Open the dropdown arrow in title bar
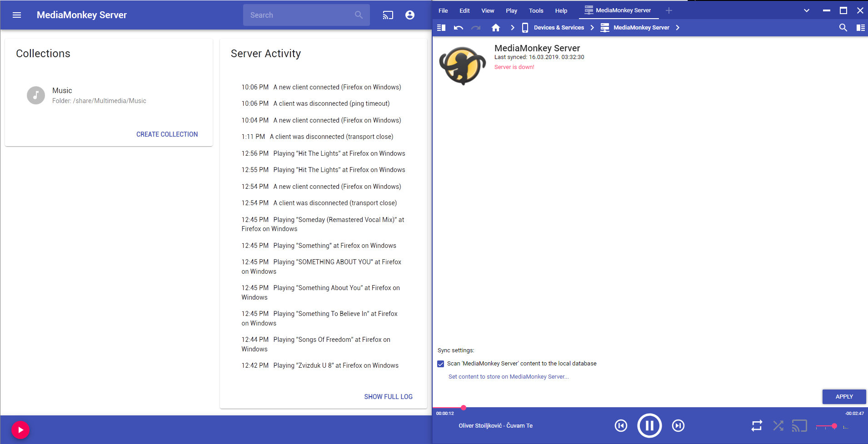The image size is (868, 444). [x=806, y=10]
